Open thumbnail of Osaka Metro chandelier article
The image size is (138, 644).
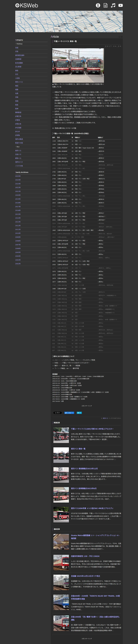61,542
